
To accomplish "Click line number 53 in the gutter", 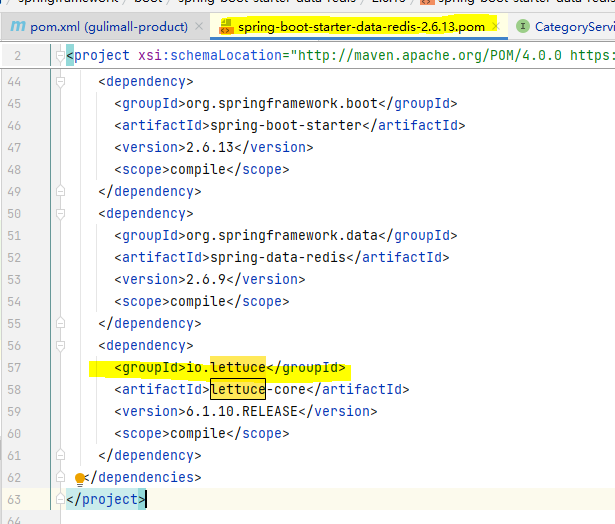I will click(x=14, y=280).
